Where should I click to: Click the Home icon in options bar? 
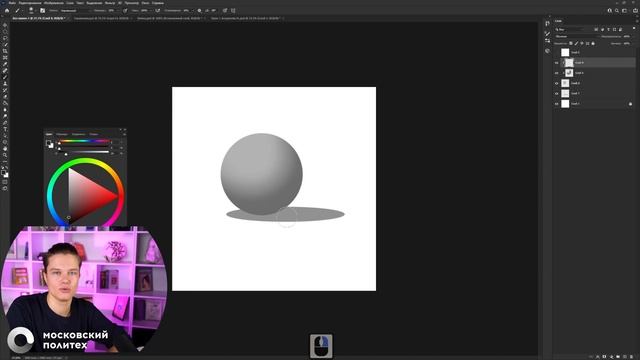tap(7, 11)
